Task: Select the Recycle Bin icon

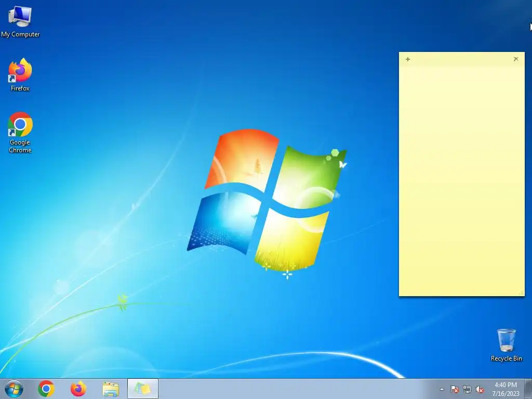Action: pyautogui.click(x=506, y=344)
